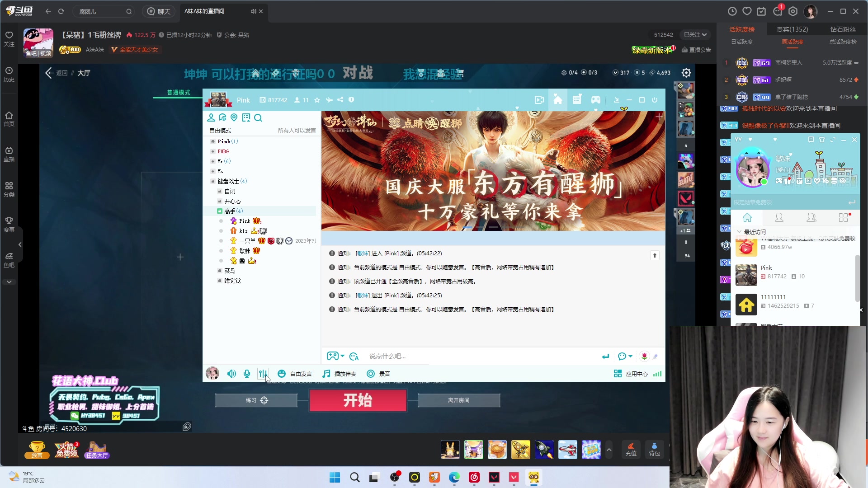Expand gift list with up chevron
The height and width of the screenshot is (488, 868).
pos(609,450)
